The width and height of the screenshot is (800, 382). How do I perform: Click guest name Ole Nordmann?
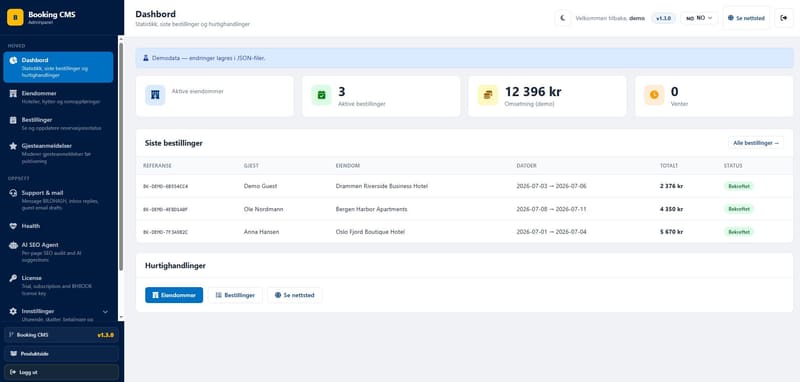263,209
